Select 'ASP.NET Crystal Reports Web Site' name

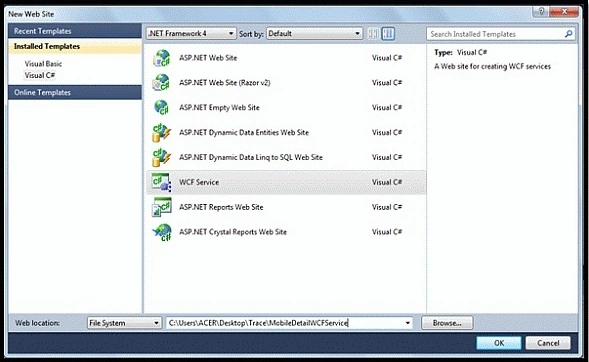(233, 232)
